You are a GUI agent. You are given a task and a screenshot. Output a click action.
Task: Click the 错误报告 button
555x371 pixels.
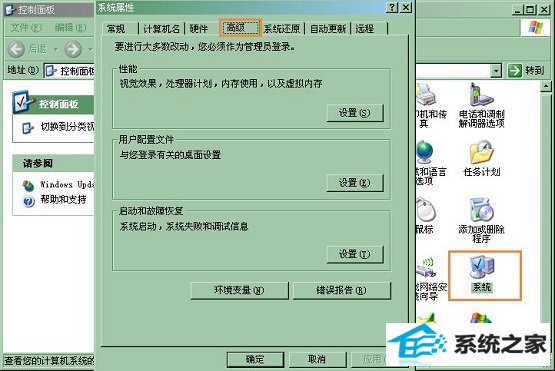(x=342, y=290)
